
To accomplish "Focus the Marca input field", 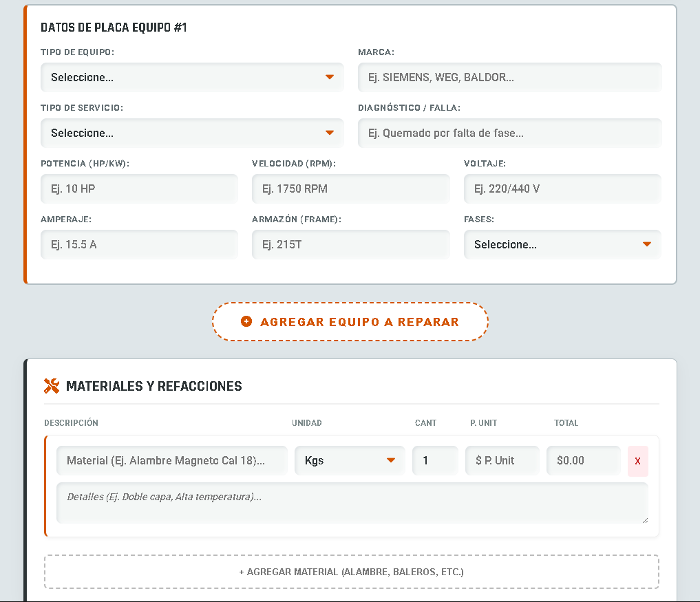I will (x=509, y=78).
